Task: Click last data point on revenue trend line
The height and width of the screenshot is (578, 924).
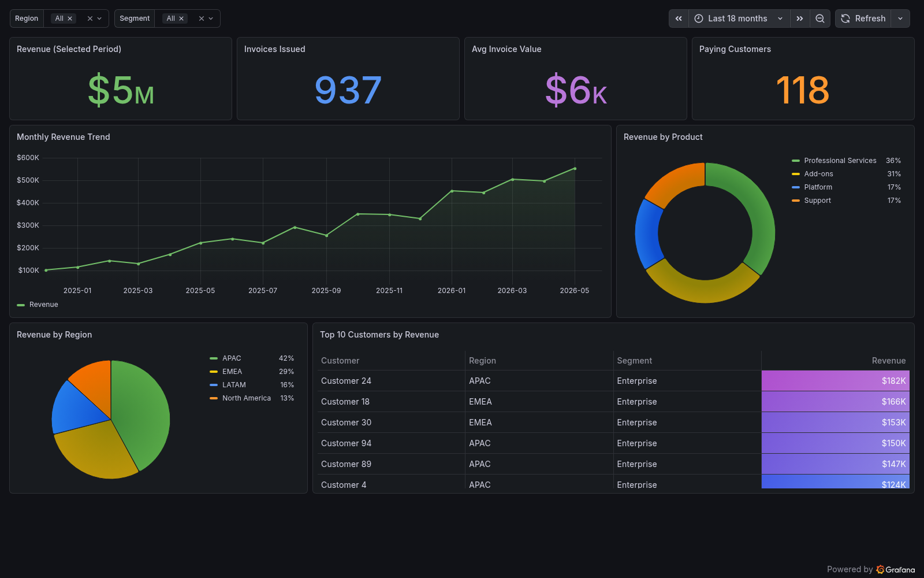Action: [575, 169]
